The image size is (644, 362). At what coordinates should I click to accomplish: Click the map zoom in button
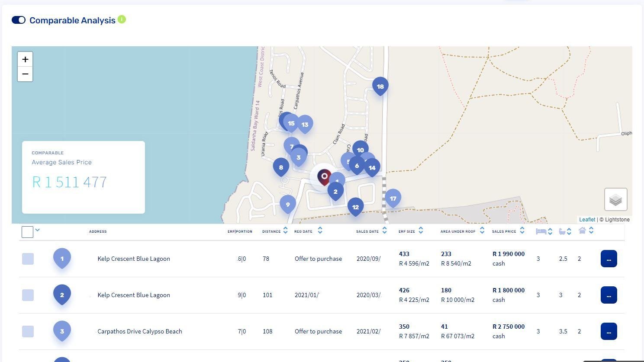[25, 59]
